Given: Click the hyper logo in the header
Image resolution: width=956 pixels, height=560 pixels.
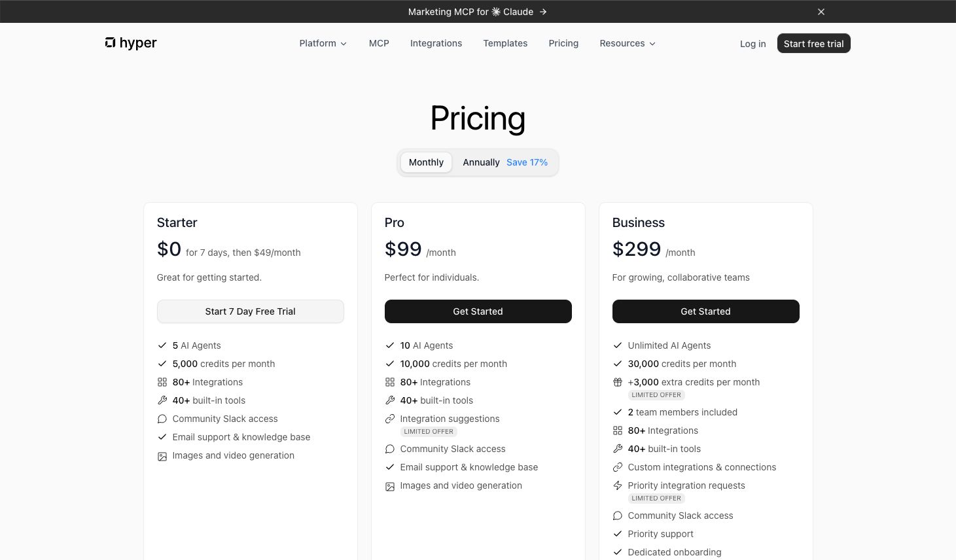Looking at the screenshot, I should point(131,43).
